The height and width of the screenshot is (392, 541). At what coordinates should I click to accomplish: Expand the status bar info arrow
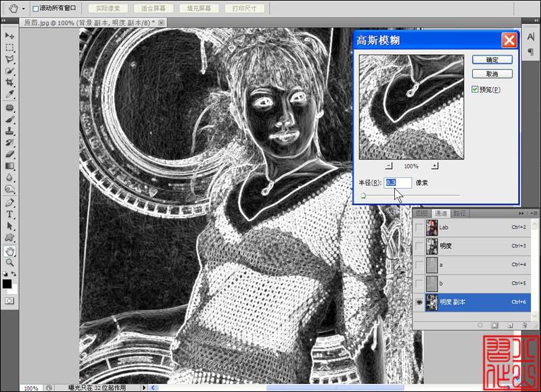click(144, 387)
